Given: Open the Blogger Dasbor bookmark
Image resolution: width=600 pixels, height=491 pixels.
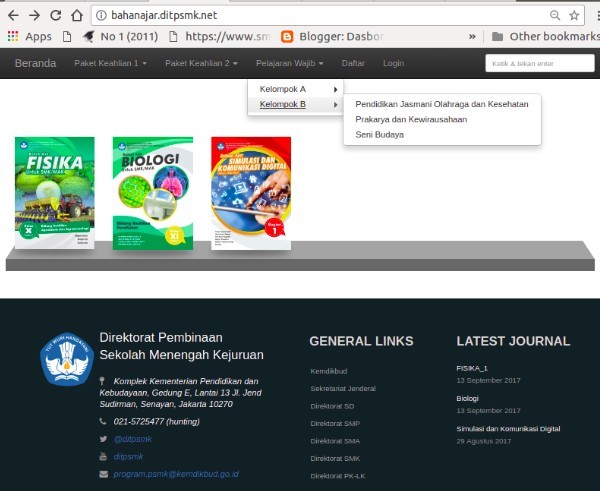Looking at the screenshot, I should pyautogui.click(x=332, y=36).
